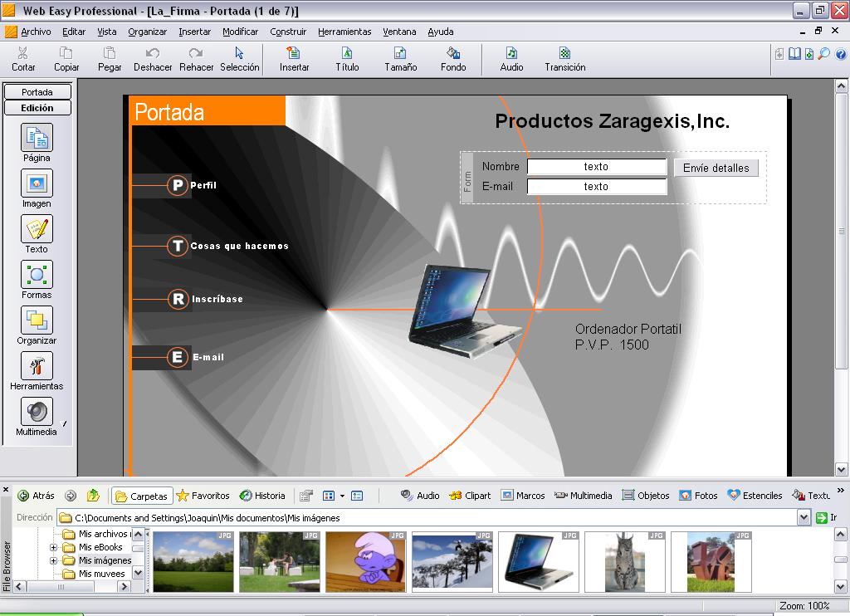The image size is (850, 616).
Task: Open the Texto tool
Action: 37,229
